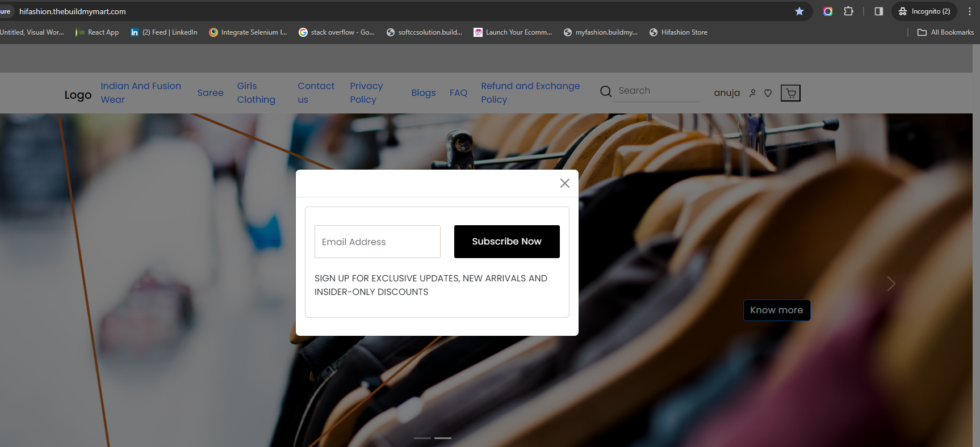Open the colorful circle browser extension icon
Screen dimensions: 980x447
(x=828, y=11)
